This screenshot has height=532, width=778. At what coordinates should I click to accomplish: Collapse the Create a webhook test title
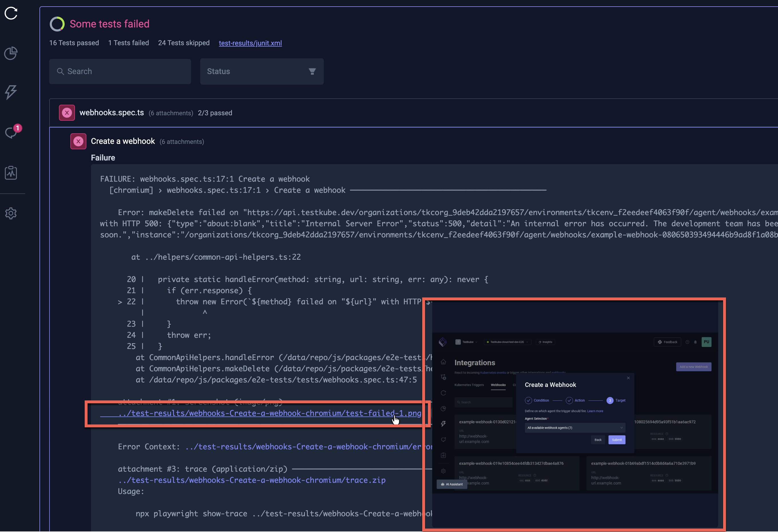123,141
